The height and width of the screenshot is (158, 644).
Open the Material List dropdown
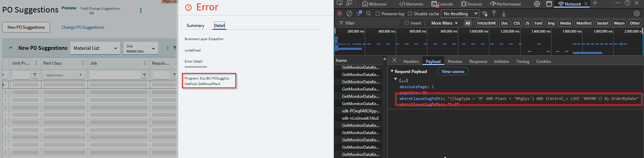click(x=95, y=48)
